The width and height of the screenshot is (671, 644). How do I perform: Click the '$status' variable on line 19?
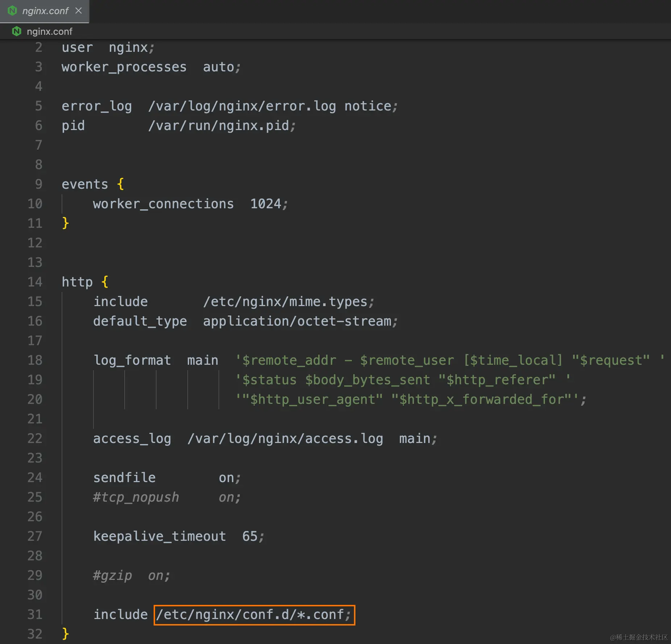click(269, 380)
